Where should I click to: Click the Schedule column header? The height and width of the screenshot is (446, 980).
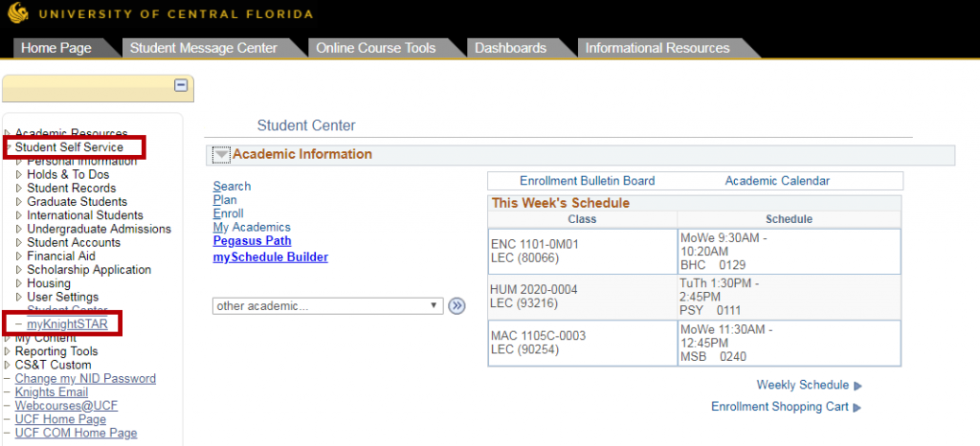tap(789, 219)
